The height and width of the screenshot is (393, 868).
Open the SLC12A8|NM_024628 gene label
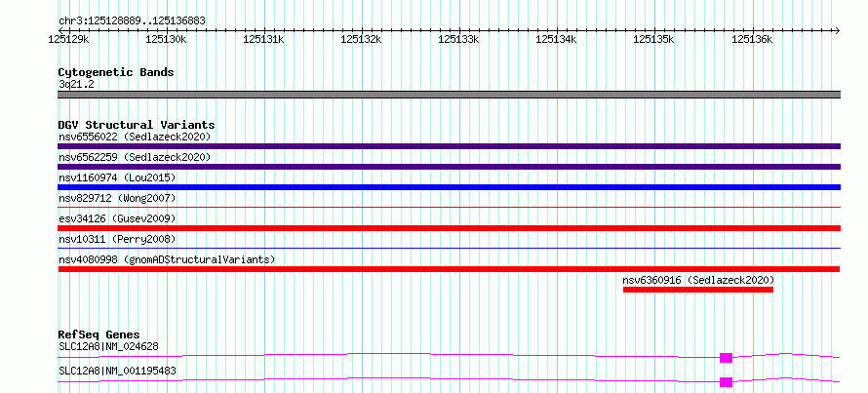(108, 347)
